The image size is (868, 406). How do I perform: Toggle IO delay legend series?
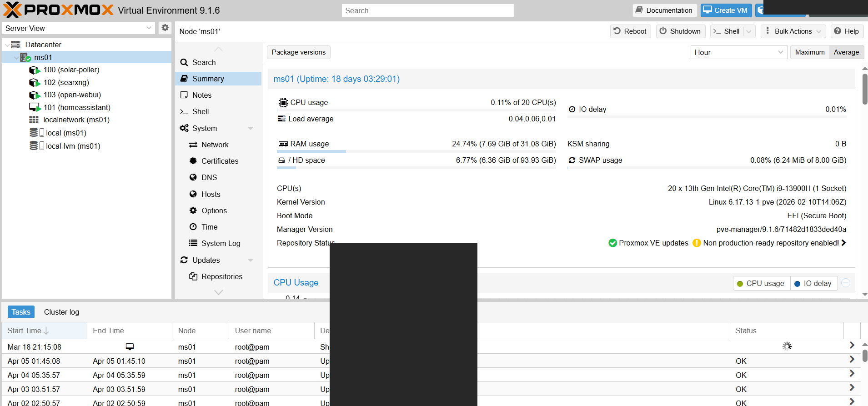click(x=813, y=283)
